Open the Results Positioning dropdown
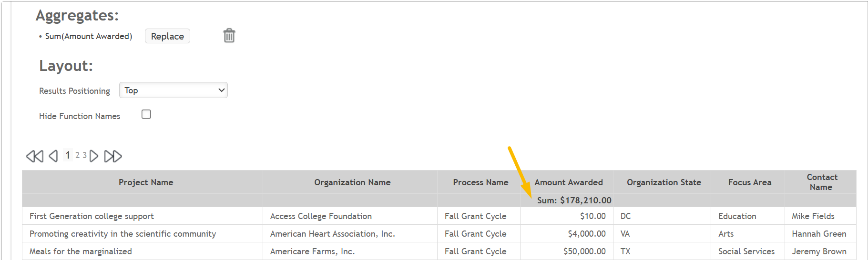 (x=174, y=90)
